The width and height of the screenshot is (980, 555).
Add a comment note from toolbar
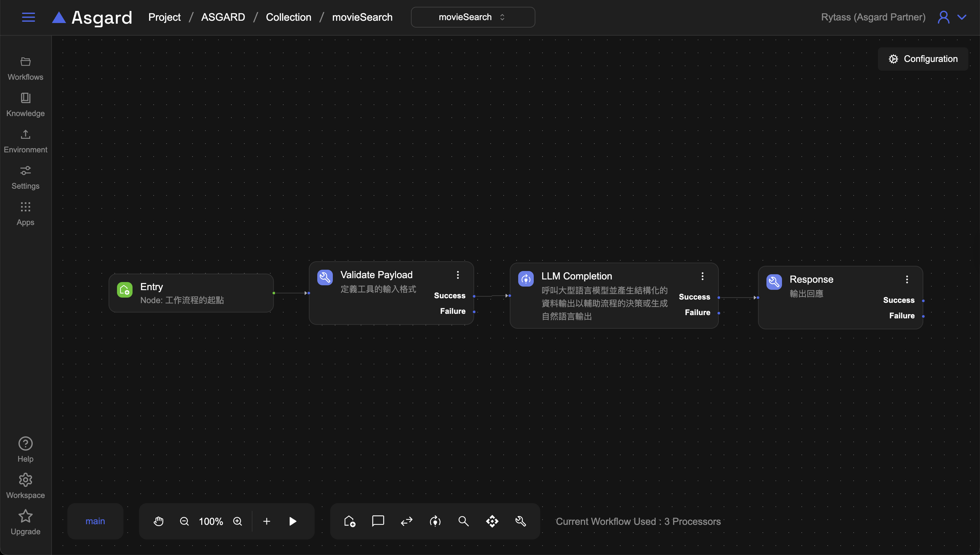(x=378, y=521)
